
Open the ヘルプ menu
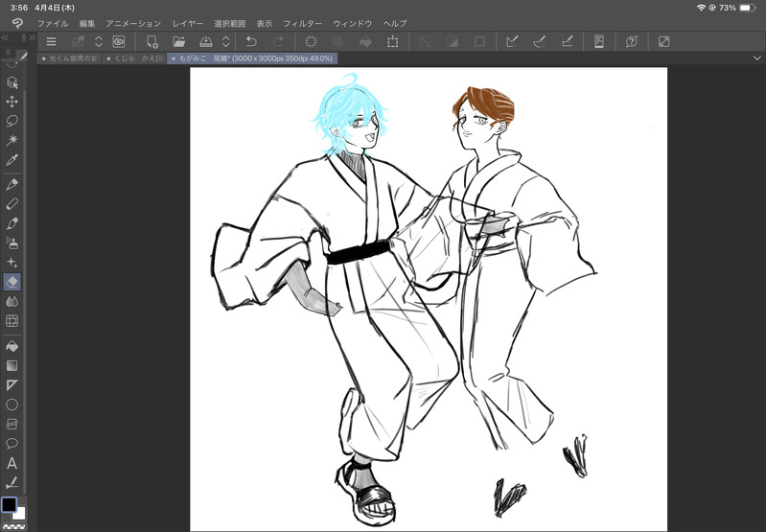[x=395, y=23]
